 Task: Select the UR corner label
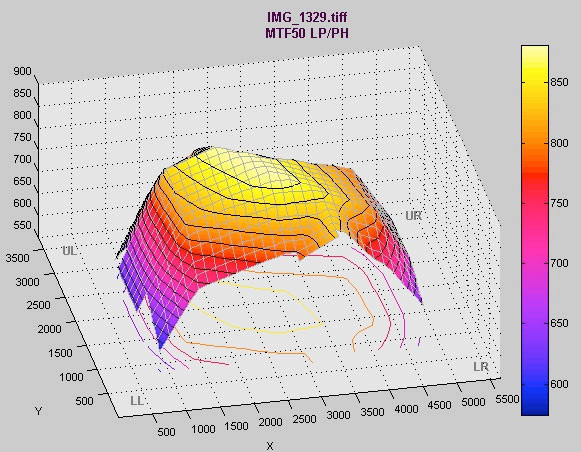414,216
